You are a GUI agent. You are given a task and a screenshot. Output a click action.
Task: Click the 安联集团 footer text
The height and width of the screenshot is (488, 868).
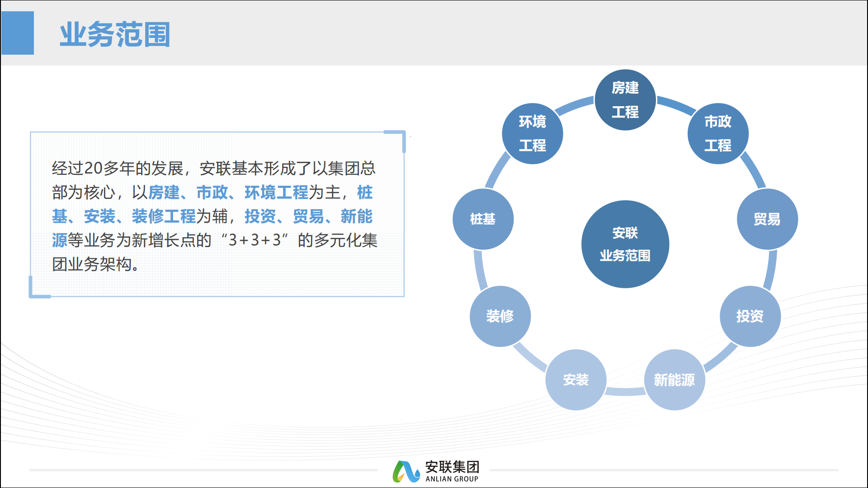[x=452, y=467]
